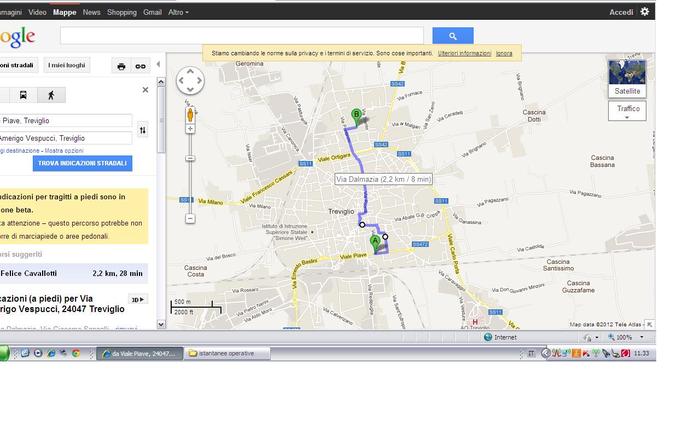Image resolution: width=700 pixels, height=438 pixels.
Task: Open Chrome from the quick launch bar
Action: click(x=76, y=353)
